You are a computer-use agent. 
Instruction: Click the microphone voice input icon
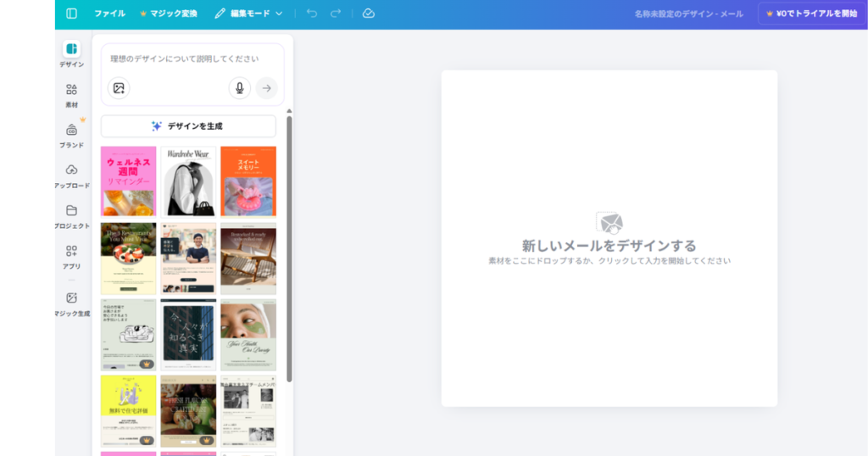240,88
